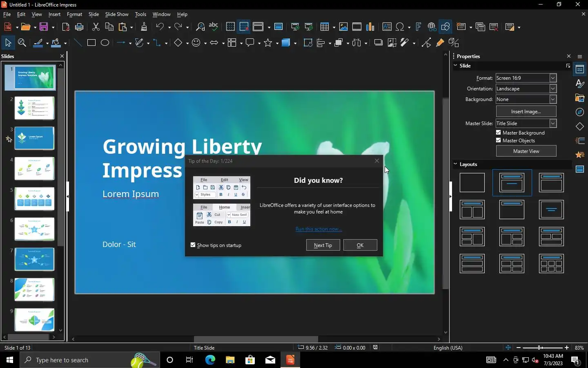Click the Next Tip button
Image resolution: width=588 pixels, height=368 pixels.
click(x=323, y=245)
